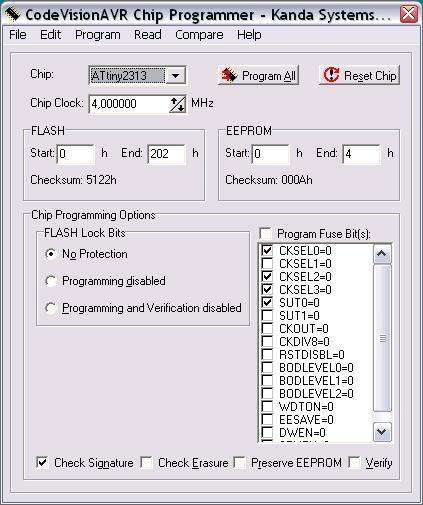423x505 pixels.
Task: Enable the Verify checkbox
Action: [x=354, y=463]
